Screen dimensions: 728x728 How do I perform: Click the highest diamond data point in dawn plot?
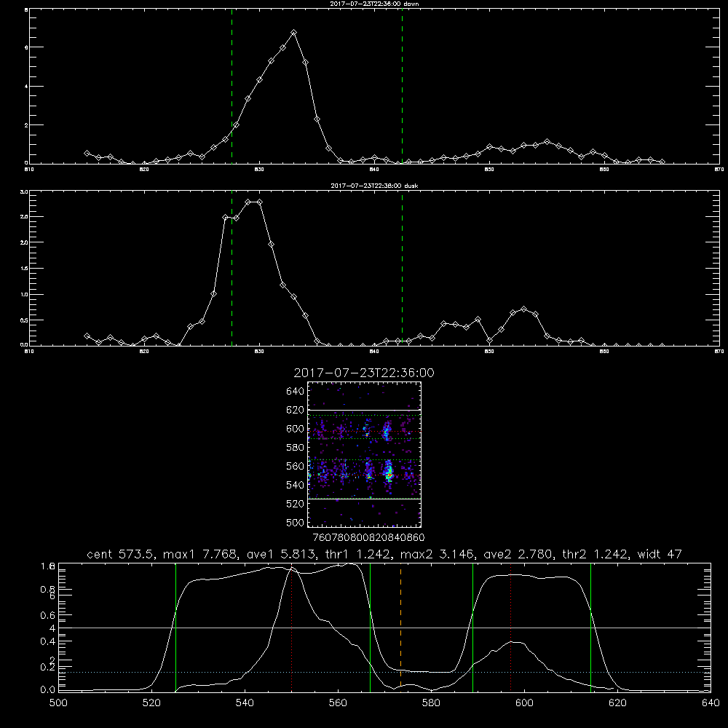tap(293, 33)
